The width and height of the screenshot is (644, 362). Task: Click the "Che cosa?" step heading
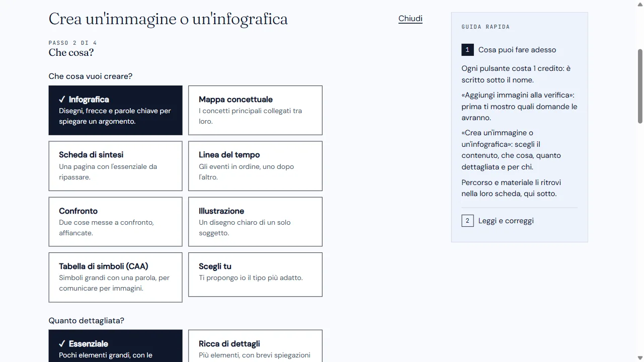point(71,53)
